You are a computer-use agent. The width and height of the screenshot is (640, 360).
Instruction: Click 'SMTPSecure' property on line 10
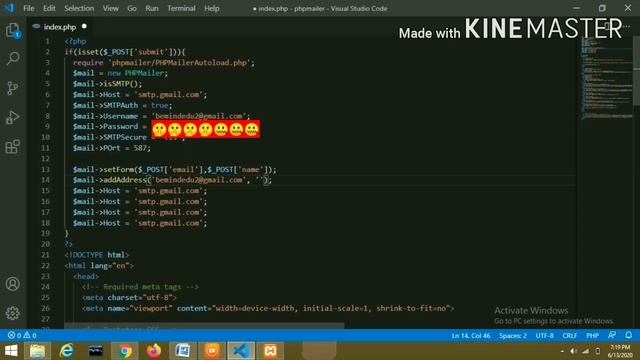click(125, 137)
